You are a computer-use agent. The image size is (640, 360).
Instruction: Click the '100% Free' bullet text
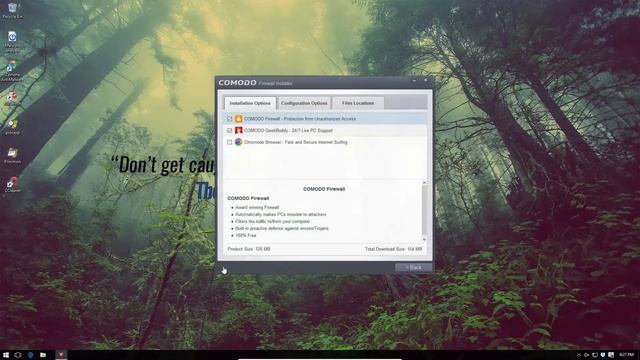pos(246,236)
